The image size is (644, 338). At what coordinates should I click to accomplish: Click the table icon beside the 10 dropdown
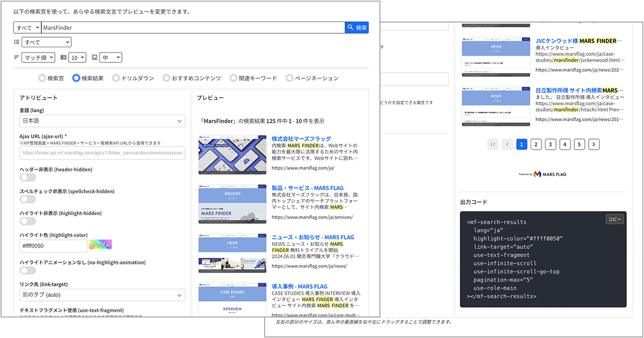pyautogui.click(x=63, y=57)
